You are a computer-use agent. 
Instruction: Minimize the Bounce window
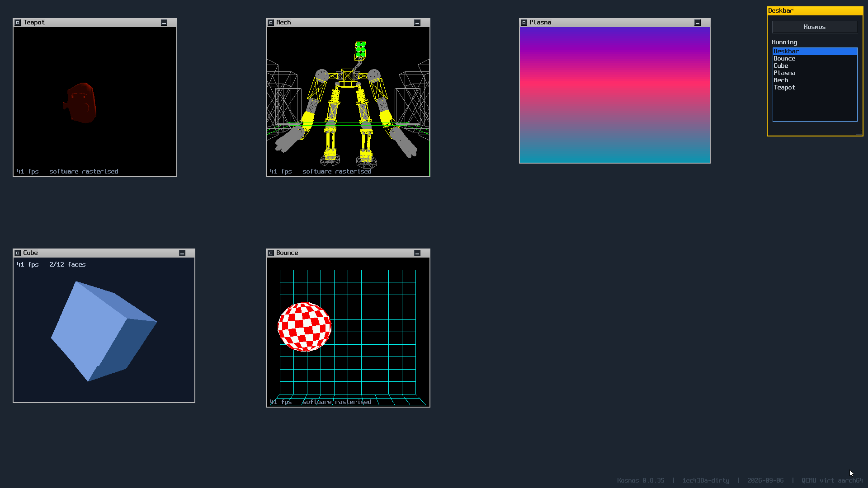click(417, 253)
